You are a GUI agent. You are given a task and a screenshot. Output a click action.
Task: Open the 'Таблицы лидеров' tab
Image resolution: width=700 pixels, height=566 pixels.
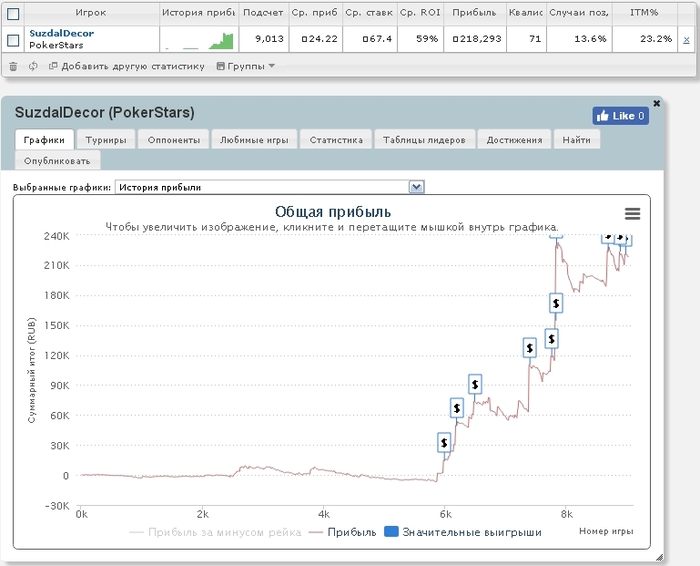[x=424, y=140]
